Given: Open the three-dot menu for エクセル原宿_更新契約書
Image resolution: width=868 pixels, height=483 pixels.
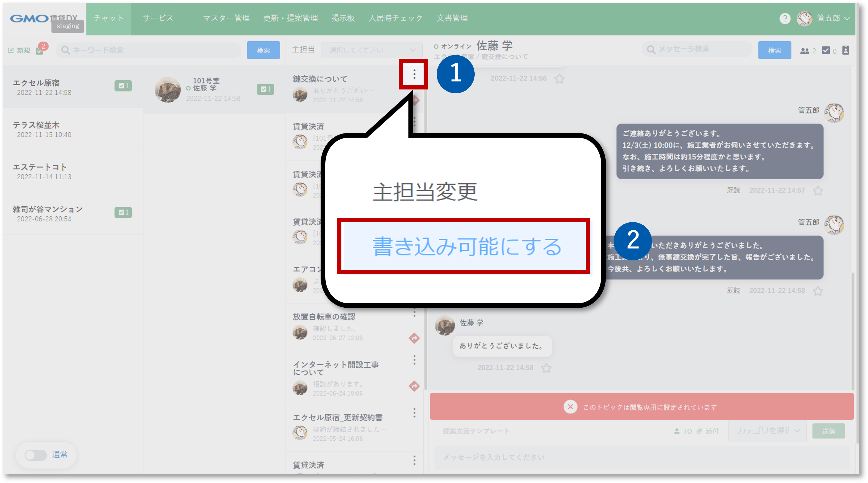Looking at the screenshot, I should [414, 413].
